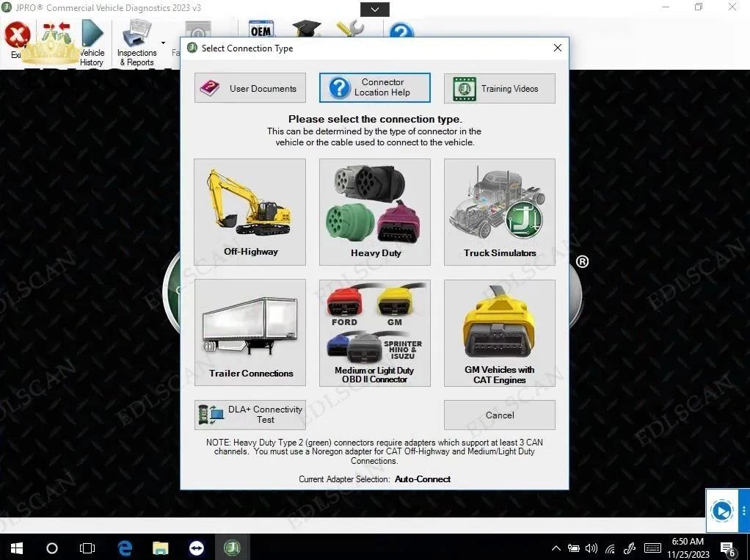
Task: Choose the Heavy Duty connector option
Action: 375,212
